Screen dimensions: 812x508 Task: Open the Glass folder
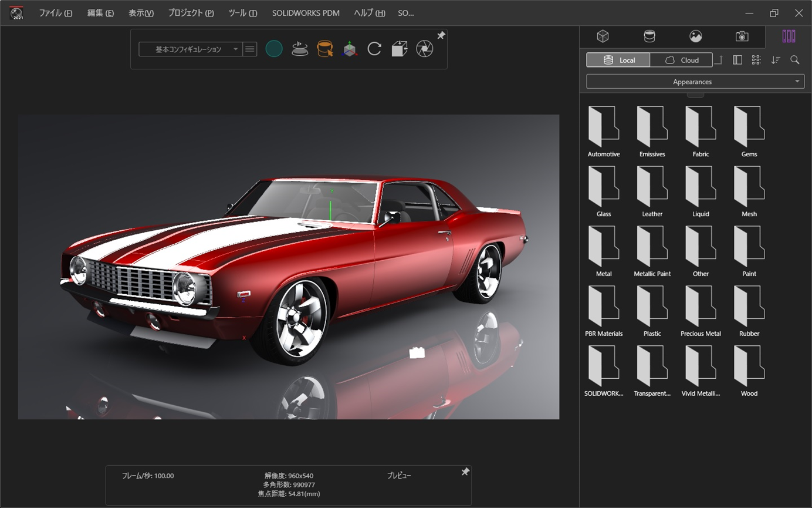point(604,191)
